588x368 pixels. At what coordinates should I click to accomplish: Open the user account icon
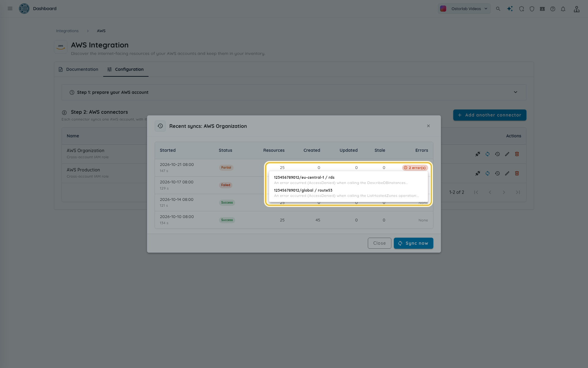[577, 9]
